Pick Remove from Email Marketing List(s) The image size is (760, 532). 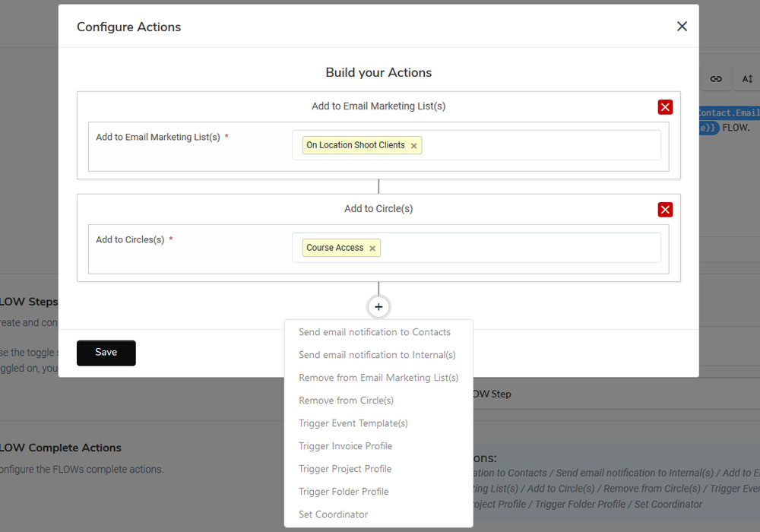click(x=378, y=378)
